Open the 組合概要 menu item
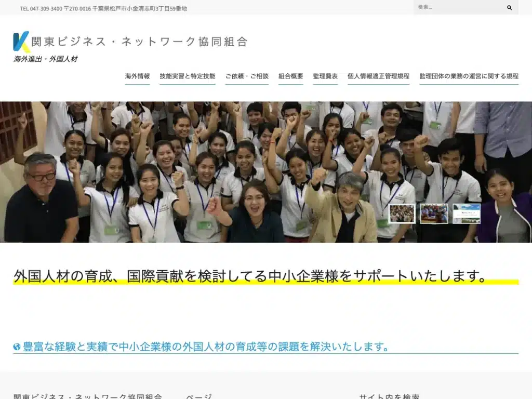 click(291, 76)
